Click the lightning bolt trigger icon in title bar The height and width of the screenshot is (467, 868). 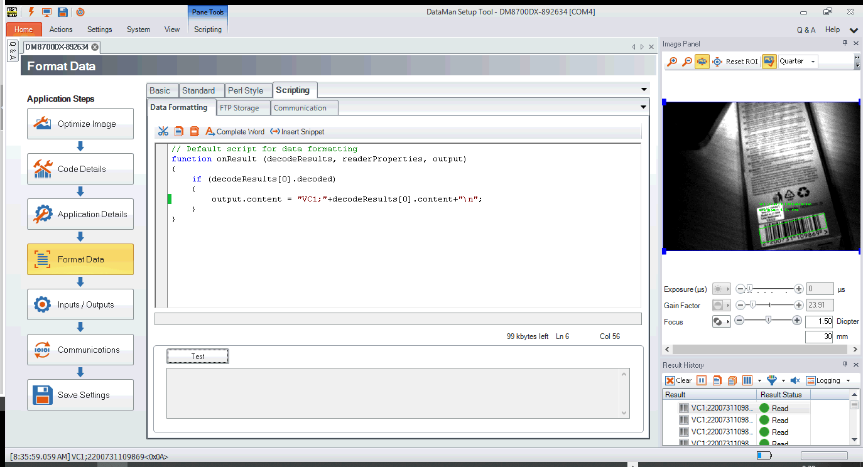pyautogui.click(x=31, y=12)
